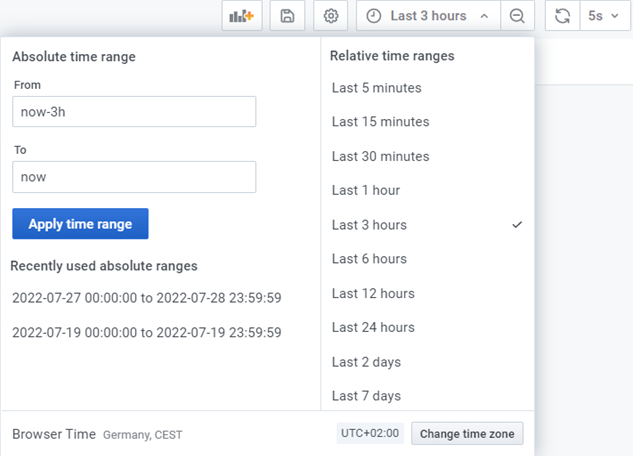Focus the To field containing now

[x=134, y=177]
